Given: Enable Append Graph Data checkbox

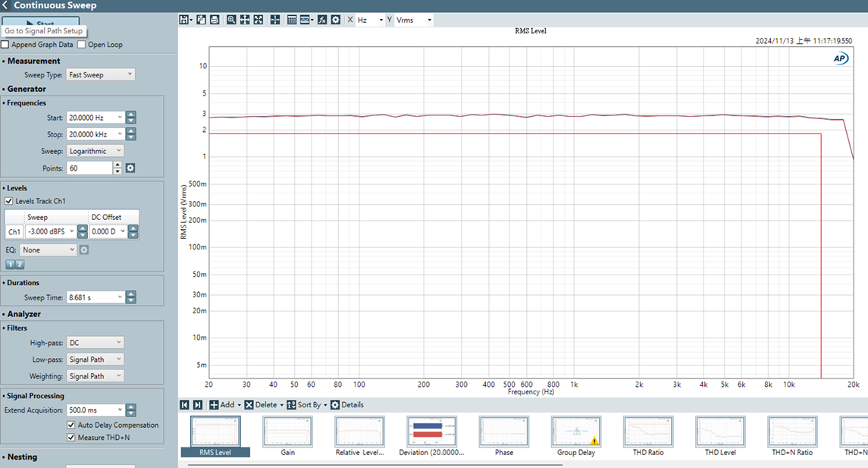Looking at the screenshot, I should pyautogui.click(x=5, y=44).
